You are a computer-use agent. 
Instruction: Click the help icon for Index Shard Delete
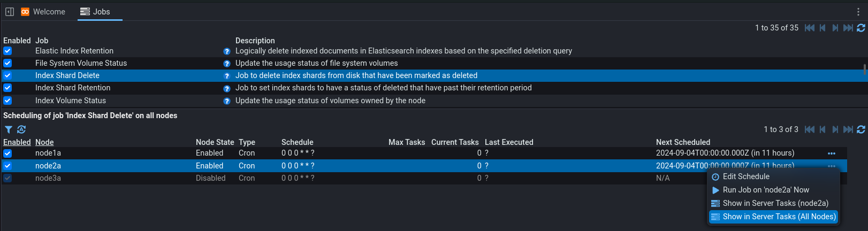tap(226, 76)
